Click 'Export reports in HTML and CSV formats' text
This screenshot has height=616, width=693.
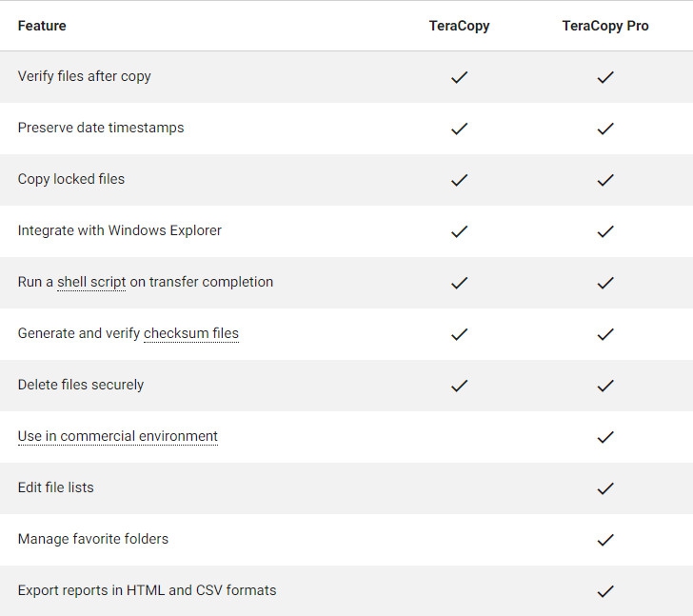[147, 590]
